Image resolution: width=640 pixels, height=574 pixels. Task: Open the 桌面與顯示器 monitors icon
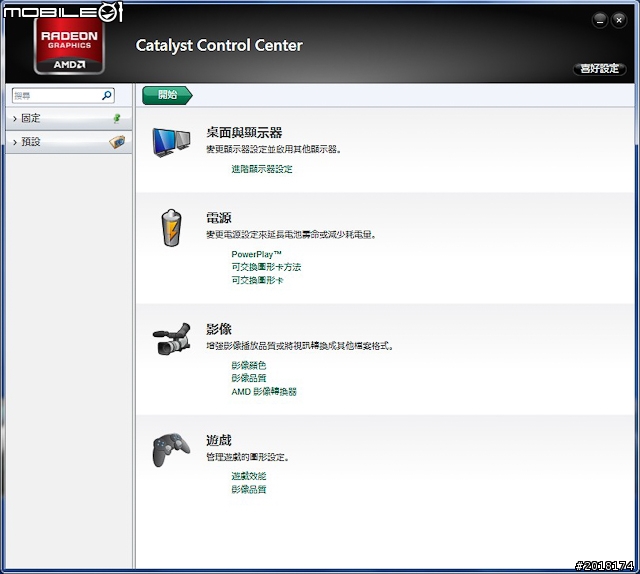[171, 142]
